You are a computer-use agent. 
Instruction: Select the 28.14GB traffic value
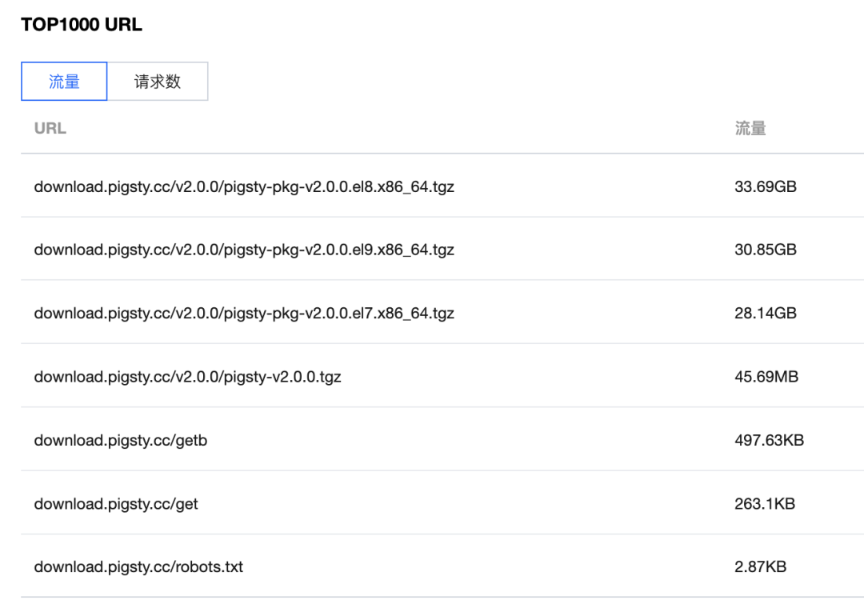tap(765, 313)
